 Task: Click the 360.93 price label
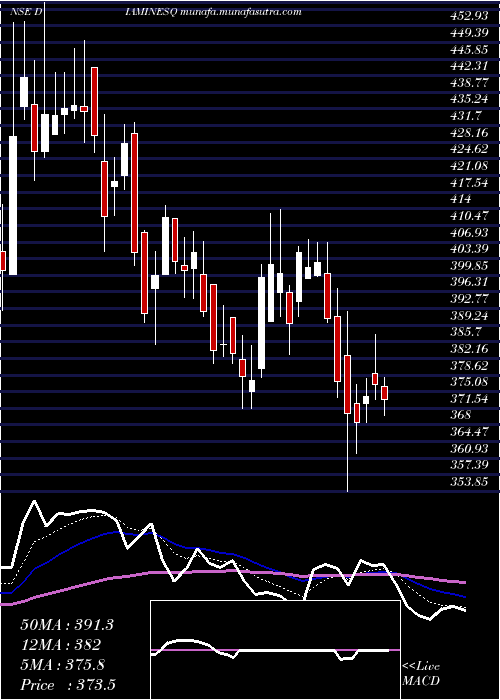469,449
